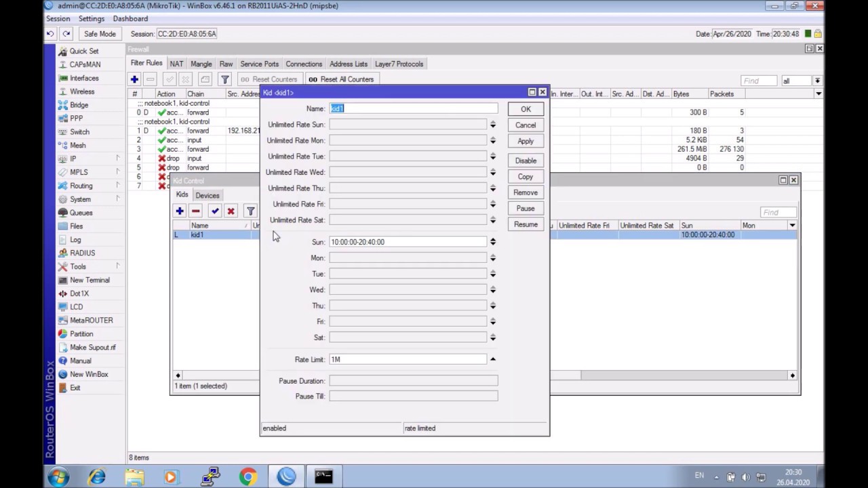Click the Undo arrow in the WinBox toolbar
Viewport: 868px width, 488px height.
click(x=50, y=34)
